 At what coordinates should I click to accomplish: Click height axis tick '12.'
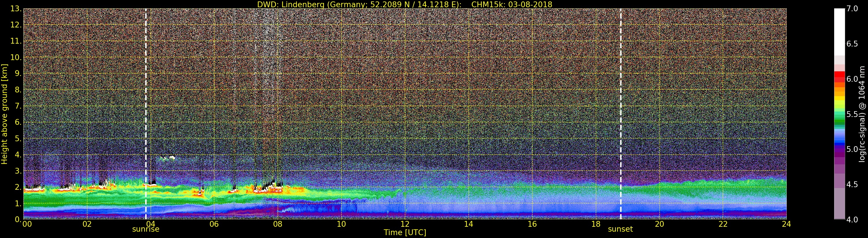[x=16, y=25]
